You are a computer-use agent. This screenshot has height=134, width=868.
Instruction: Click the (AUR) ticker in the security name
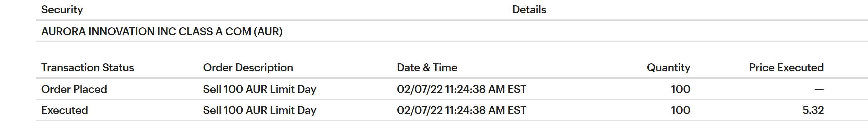click(x=268, y=32)
